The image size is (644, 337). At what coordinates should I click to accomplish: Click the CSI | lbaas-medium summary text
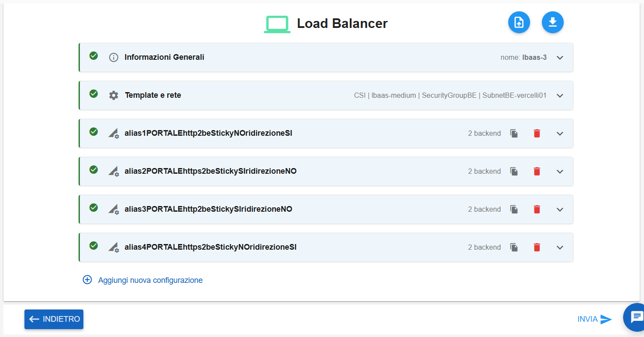pos(450,96)
